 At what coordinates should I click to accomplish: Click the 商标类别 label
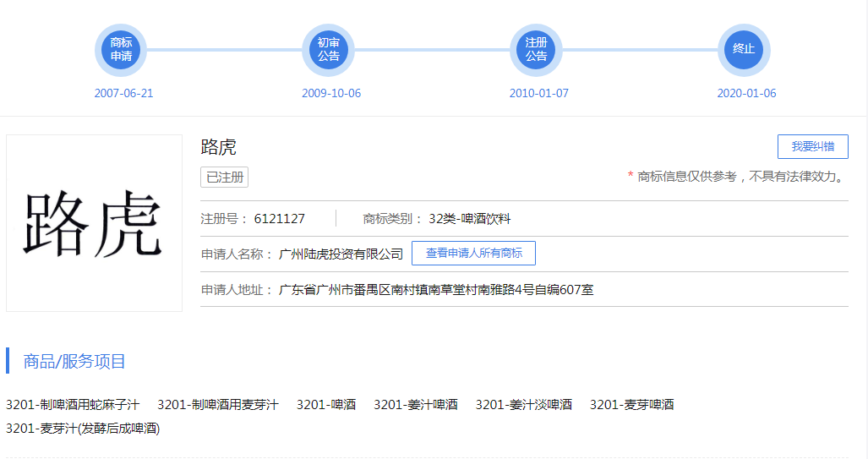[392, 219]
